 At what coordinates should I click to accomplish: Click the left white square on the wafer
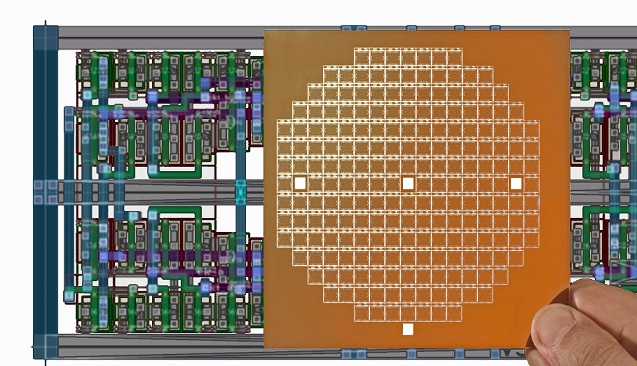point(300,183)
